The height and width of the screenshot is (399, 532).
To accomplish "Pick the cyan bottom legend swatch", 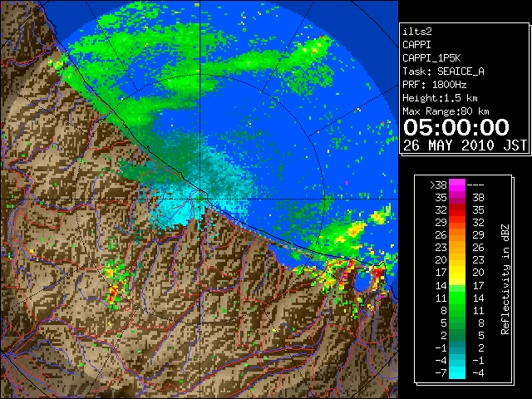I will tap(457, 372).
